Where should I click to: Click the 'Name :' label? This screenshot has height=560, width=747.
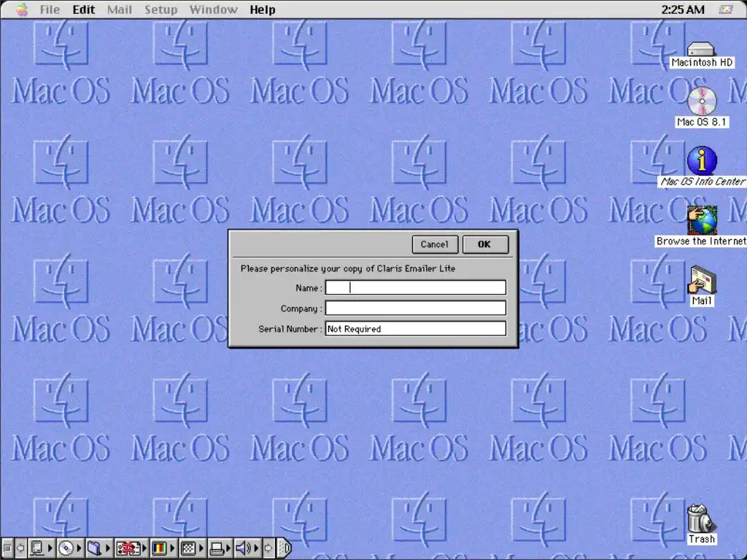pos(309,288)
